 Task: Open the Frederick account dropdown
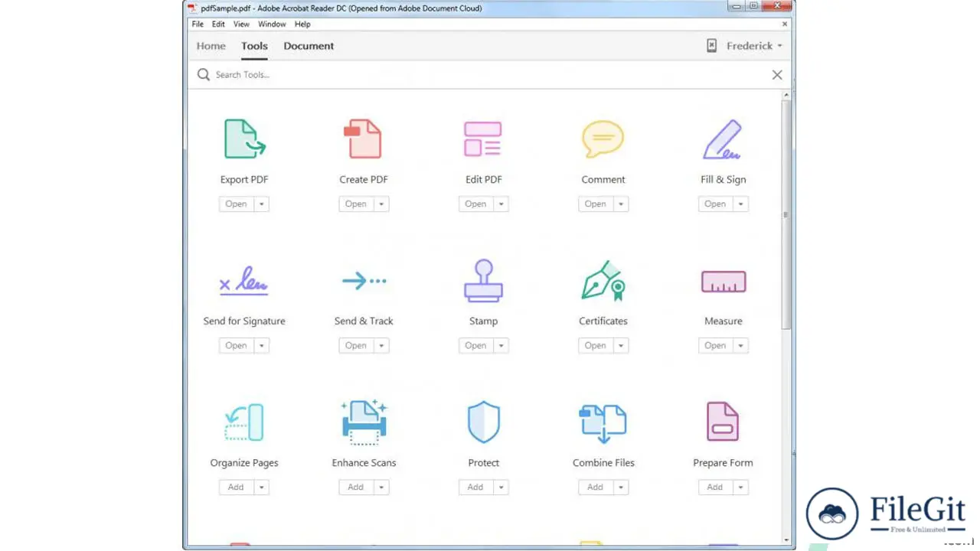click(754, 46)
